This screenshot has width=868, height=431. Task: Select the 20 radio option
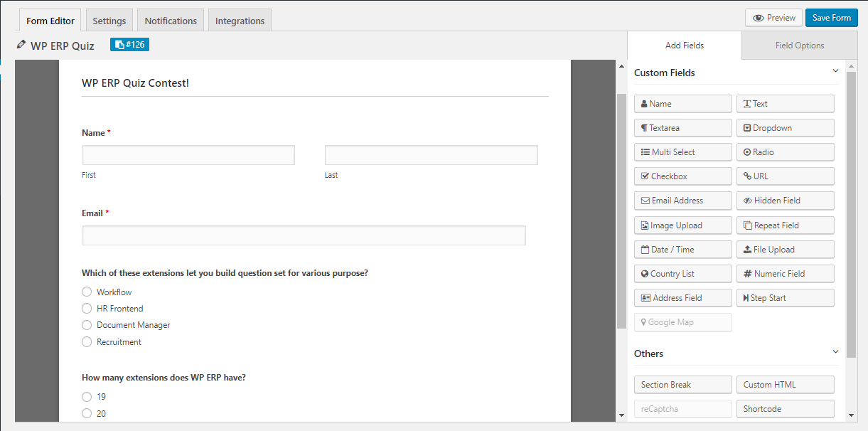tap(87, 413)
